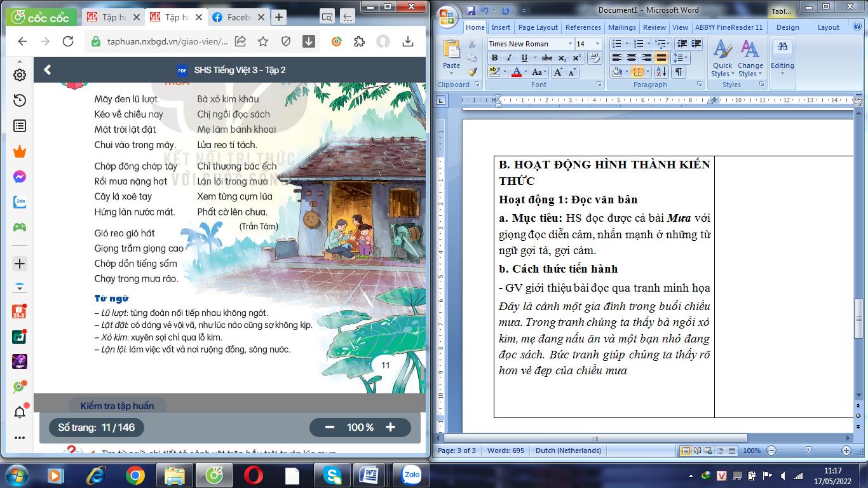The width and height of the screenshot is (868, 488).
Task: Apply the red font color swatch
Action: point(517,72)
